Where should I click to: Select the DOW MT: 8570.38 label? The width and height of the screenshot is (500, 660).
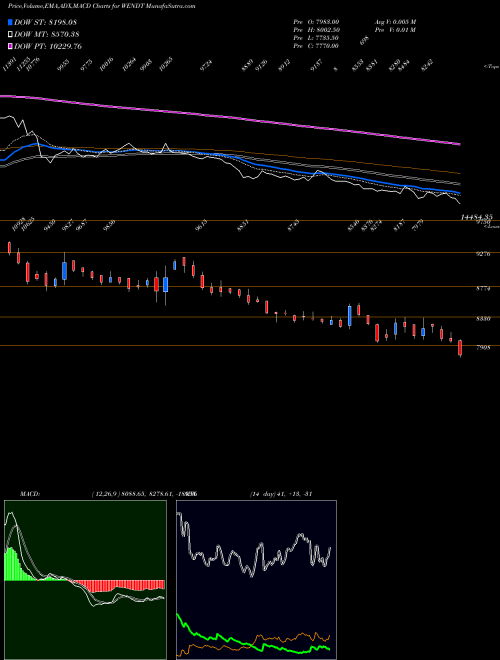(x=47, y=34)
